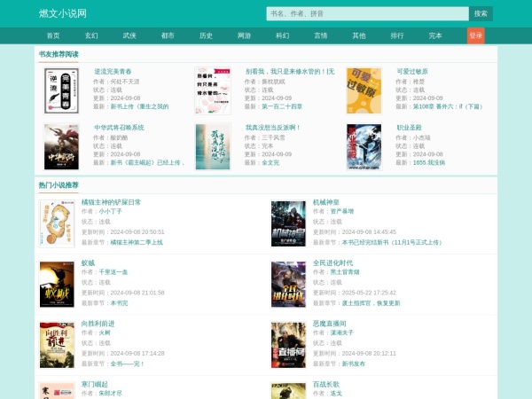Image resolution: width=532 pixels, height=399 pixels.
Task: Open latest chapter 第一百二十四章
Action: (282, 106)
